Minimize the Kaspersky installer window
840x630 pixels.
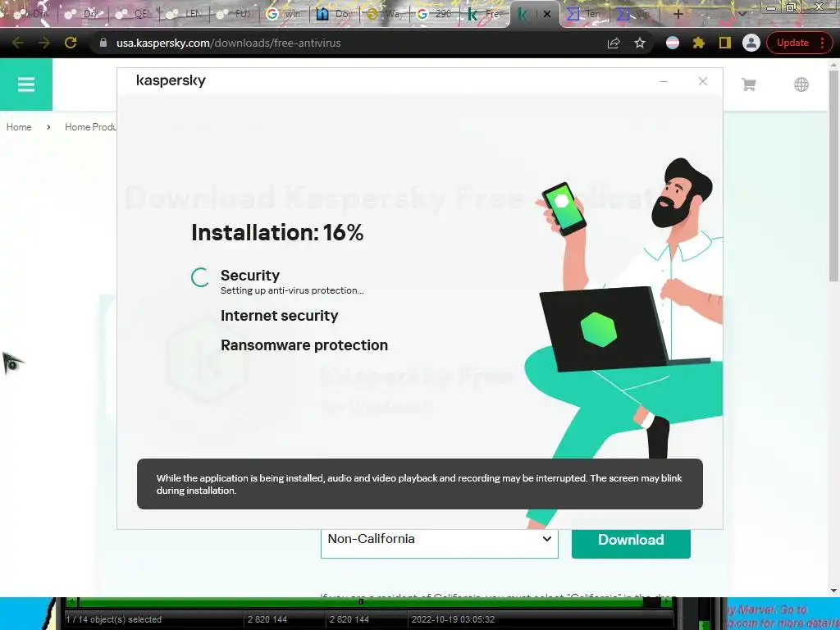point(663,81)
